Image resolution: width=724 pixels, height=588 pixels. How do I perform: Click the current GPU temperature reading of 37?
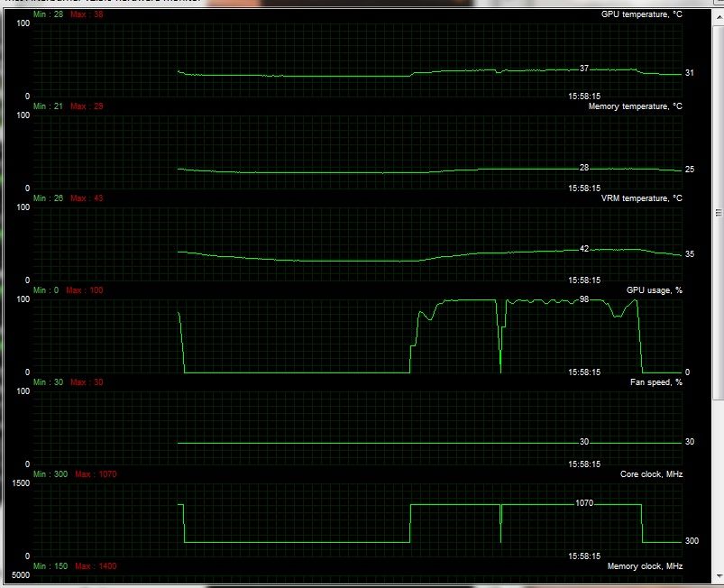click(x=584, y=67)
